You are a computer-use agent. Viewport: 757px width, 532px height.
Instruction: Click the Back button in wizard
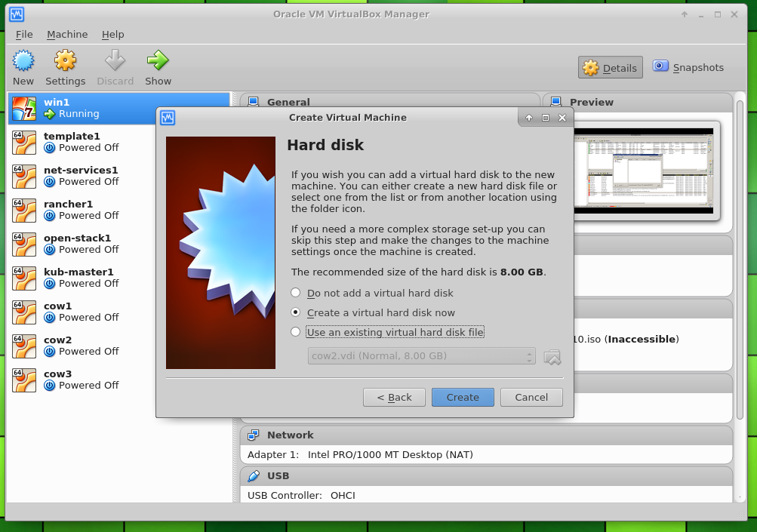point(394,398)
